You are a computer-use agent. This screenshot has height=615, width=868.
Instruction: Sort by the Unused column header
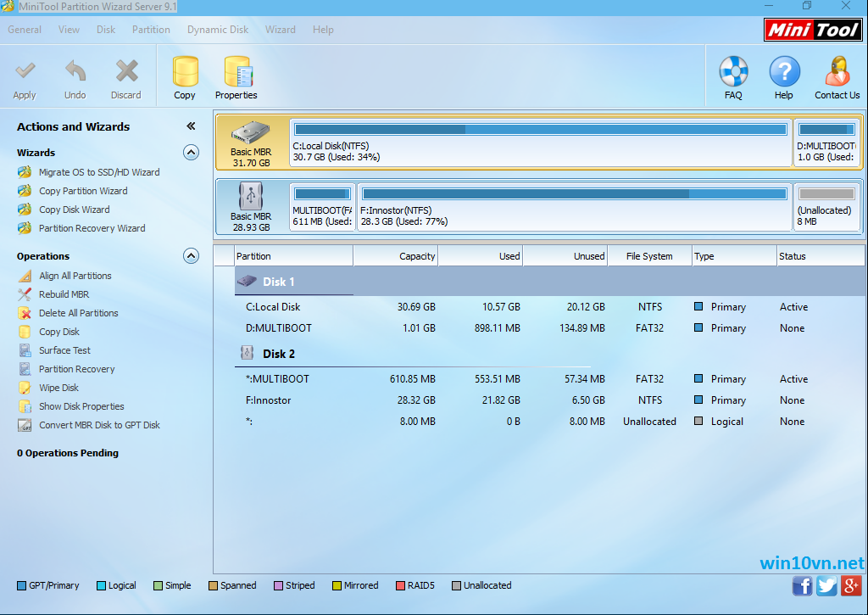tap(565, 256)
